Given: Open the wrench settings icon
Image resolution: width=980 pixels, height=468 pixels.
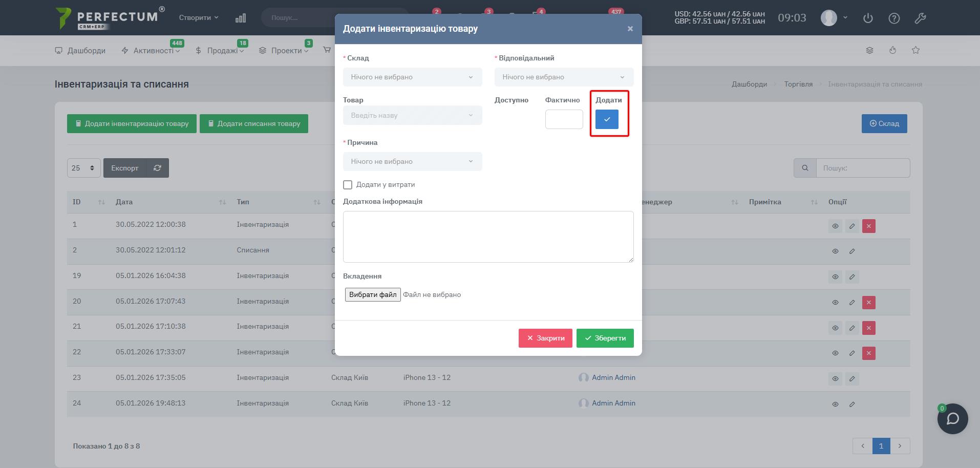Looking at the screenshot, I should pyautogui.click(x=920, y=18).
